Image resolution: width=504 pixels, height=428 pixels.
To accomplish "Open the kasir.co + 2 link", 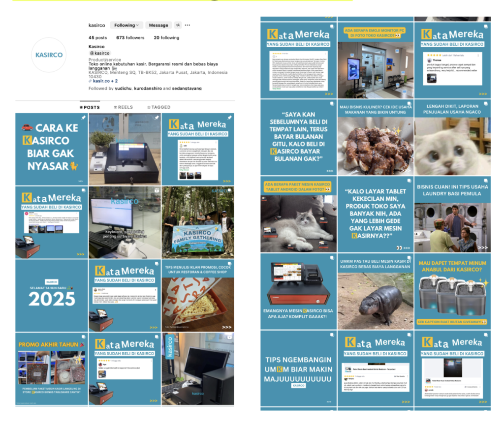I will tap(103, 81).
